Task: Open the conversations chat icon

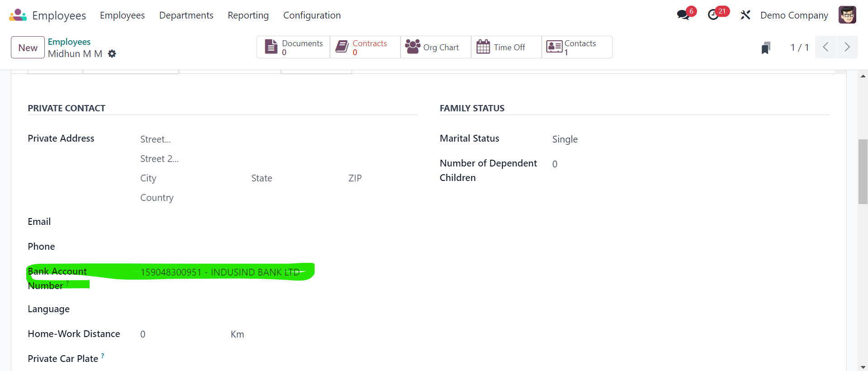Action: (x=684, y=15)
